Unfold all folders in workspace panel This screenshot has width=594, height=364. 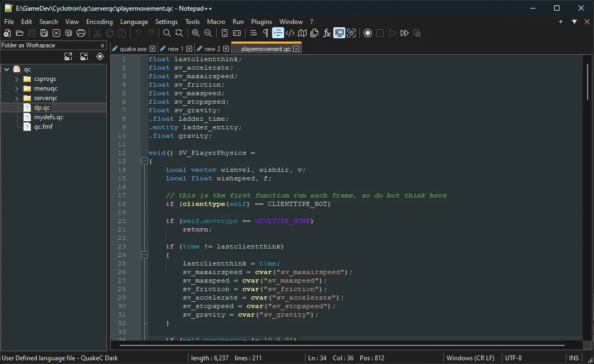(x=68, y=56)
